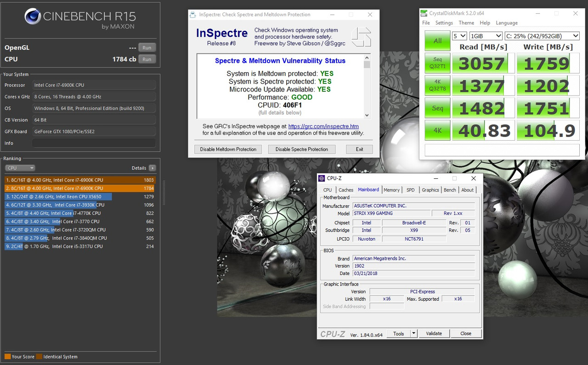Viewport: 588px width, 365px height.
Task: Switch to the About tab in CPU-Z
Action: tap(467, 190)
